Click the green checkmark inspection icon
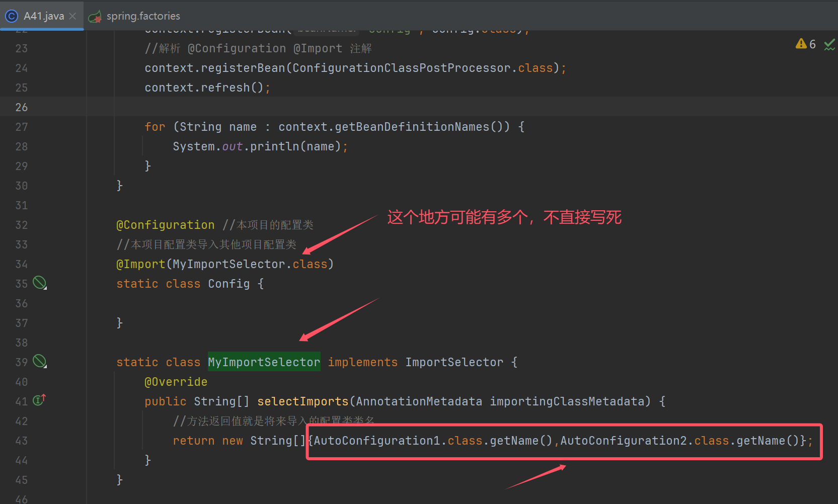This screenshot has width=838, height=504. click(829, 45)
